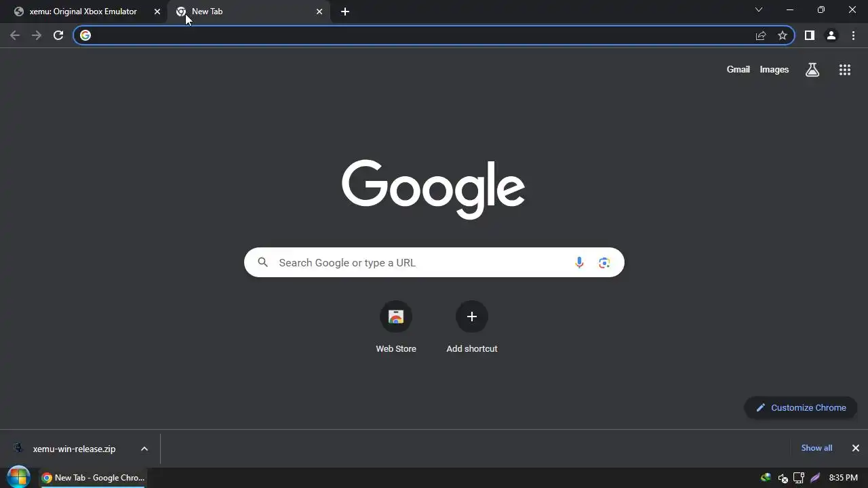
Task: Switch to the xemu: Original Xbox Emulator tab
Action: click(x=83, y=12)
